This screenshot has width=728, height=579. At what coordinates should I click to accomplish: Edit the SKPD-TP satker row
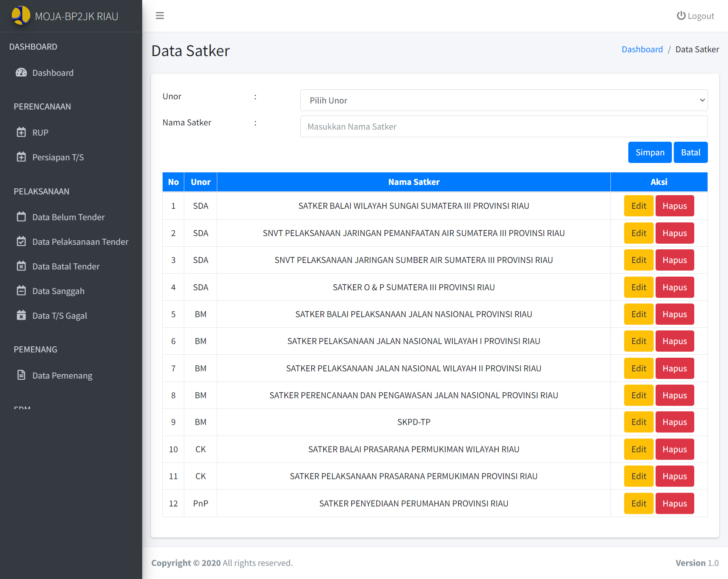(x=638, y=422)
